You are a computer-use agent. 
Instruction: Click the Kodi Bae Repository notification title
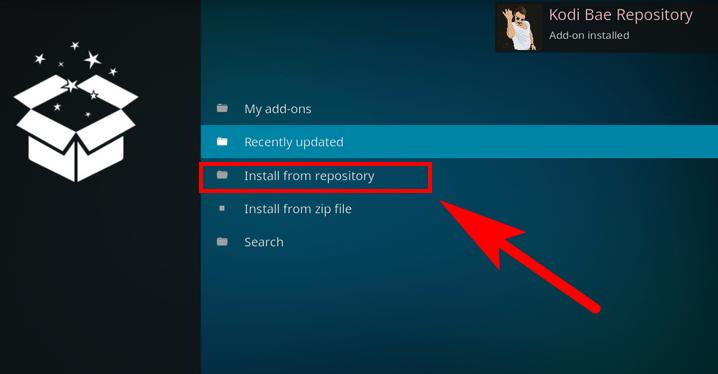pyautogui.click(x=620, y=15)
